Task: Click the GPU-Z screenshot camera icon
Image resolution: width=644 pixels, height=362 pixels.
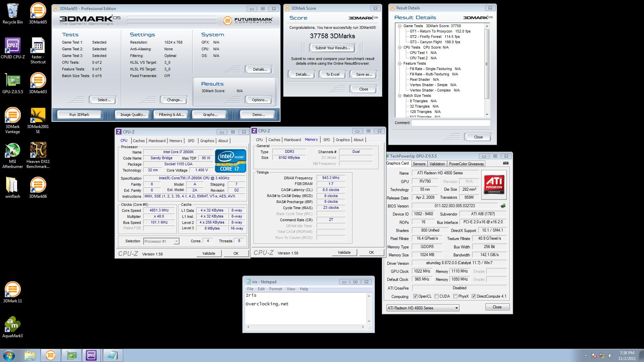Action: pyautogui.click(x=505, y=163)
